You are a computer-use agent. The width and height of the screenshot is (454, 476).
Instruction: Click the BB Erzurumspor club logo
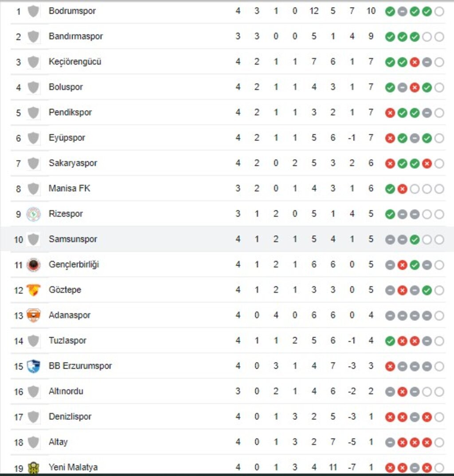(x=33, y=367)
